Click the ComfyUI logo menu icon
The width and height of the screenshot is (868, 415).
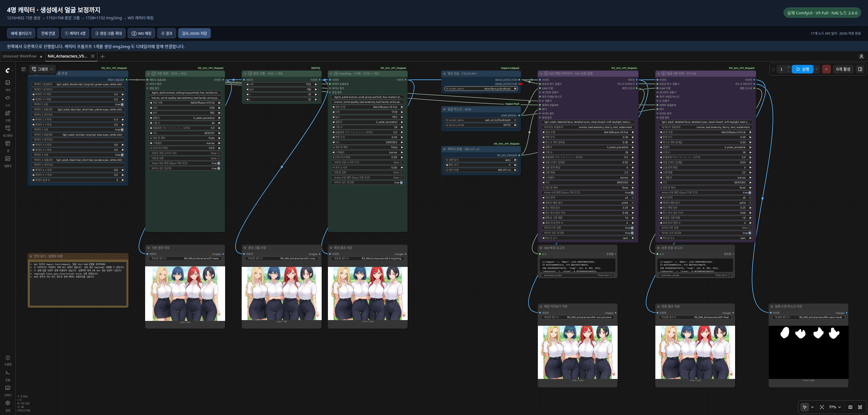pos(8,70)
